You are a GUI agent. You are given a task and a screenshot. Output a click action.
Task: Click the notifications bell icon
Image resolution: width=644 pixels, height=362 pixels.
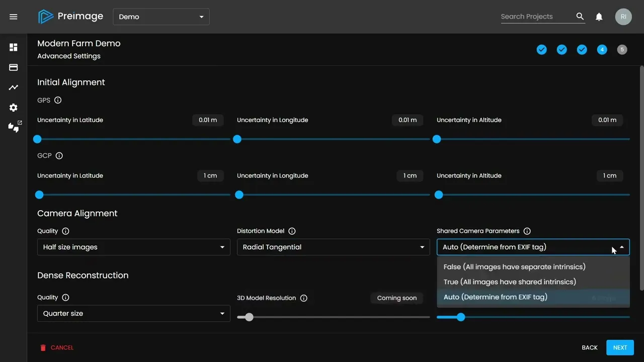[x=599, y=17]
